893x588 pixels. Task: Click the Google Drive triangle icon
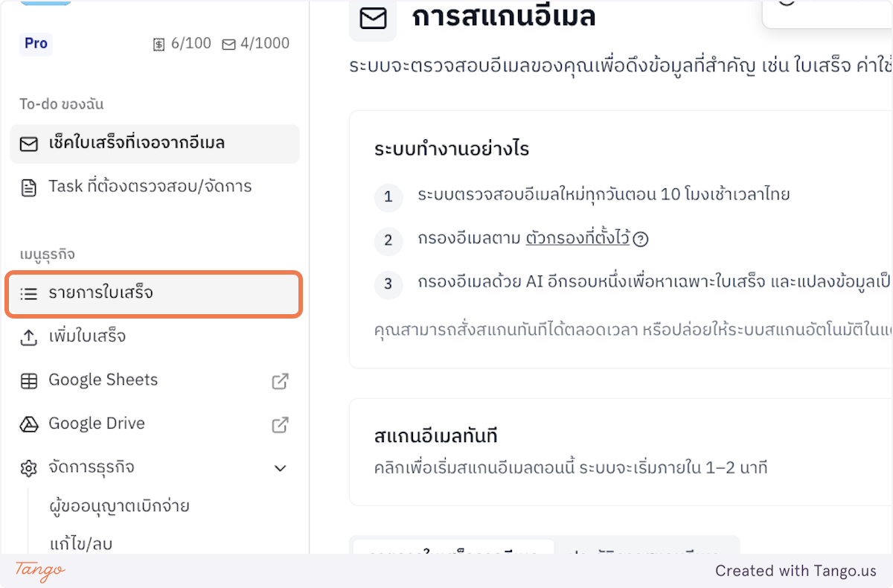click(28, 424)
